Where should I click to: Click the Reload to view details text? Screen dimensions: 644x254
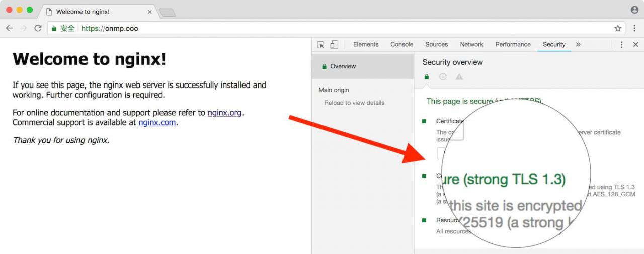pos(354,103)
